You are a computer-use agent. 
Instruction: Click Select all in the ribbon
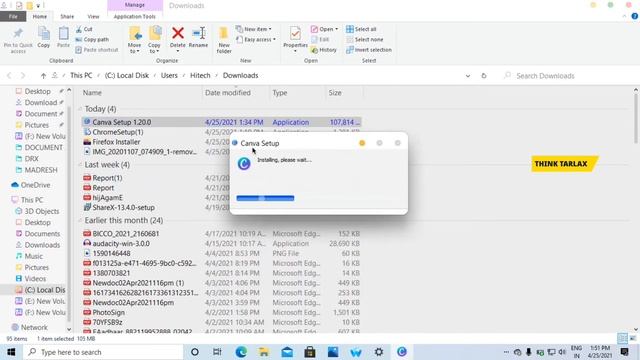point(361,29)
